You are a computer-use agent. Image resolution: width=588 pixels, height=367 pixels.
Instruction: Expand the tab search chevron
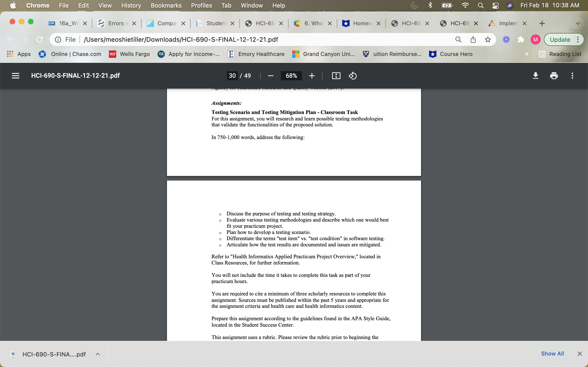pos(578,23)
